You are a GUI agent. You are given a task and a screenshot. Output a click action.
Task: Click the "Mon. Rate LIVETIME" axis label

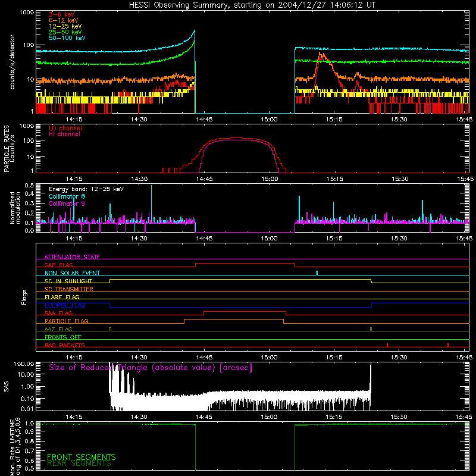12,446
